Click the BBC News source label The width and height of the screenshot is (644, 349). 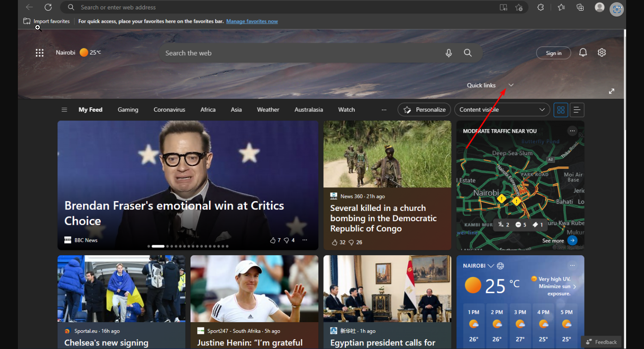tap(86, 240)
